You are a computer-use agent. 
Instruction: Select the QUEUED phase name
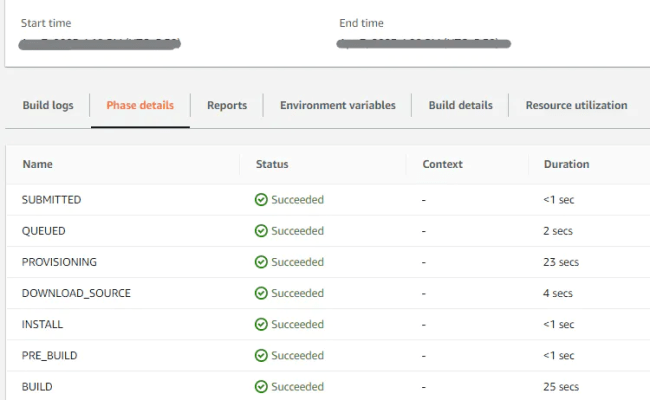(x=44, y=231)
